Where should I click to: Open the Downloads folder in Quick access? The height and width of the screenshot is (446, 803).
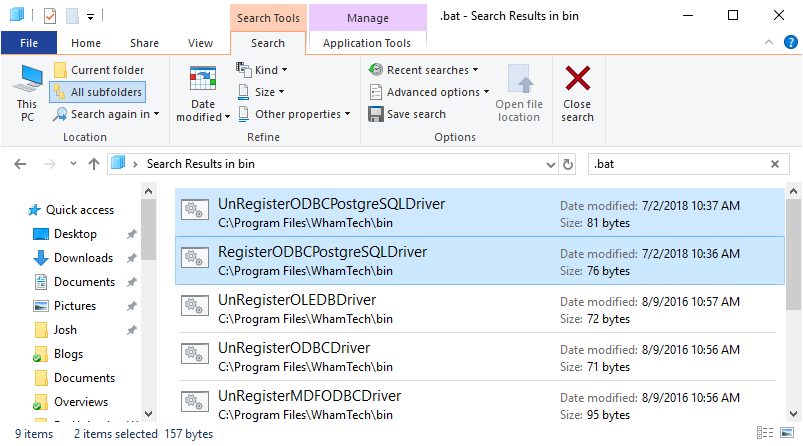pos(83,258)
